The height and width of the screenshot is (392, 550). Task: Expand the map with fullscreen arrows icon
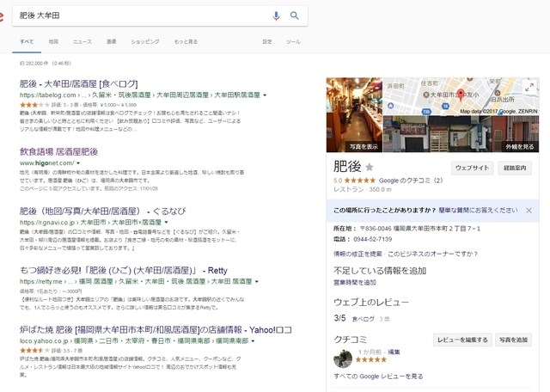coord(529,87)
